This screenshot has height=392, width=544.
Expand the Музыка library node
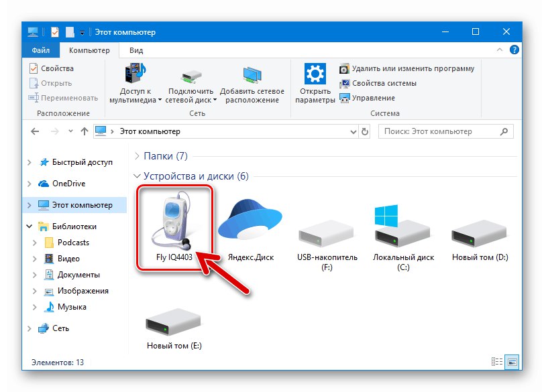pos(35,307)
